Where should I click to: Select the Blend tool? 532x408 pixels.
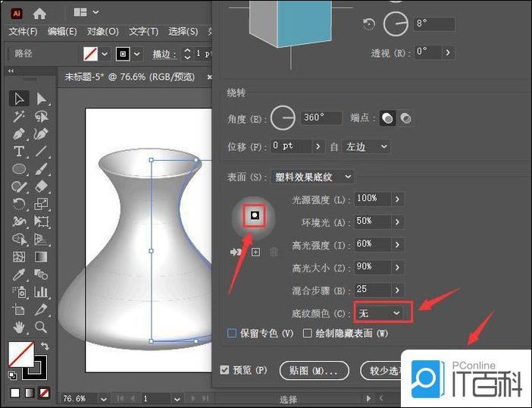pos(41,275)
